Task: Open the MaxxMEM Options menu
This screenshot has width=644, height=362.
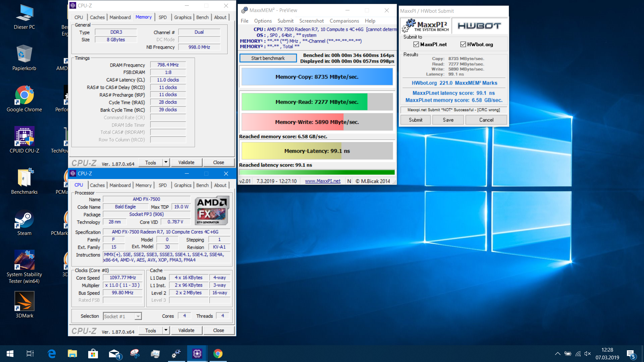Action: (263, 21)
